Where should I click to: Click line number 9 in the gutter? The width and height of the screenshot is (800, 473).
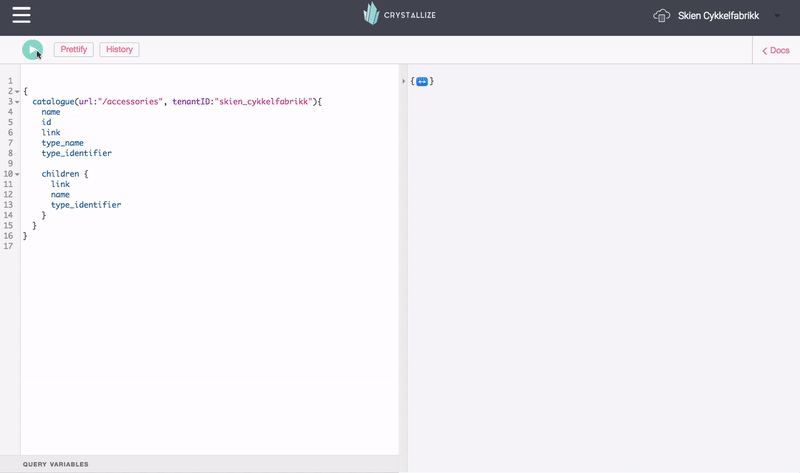[10, 163]
